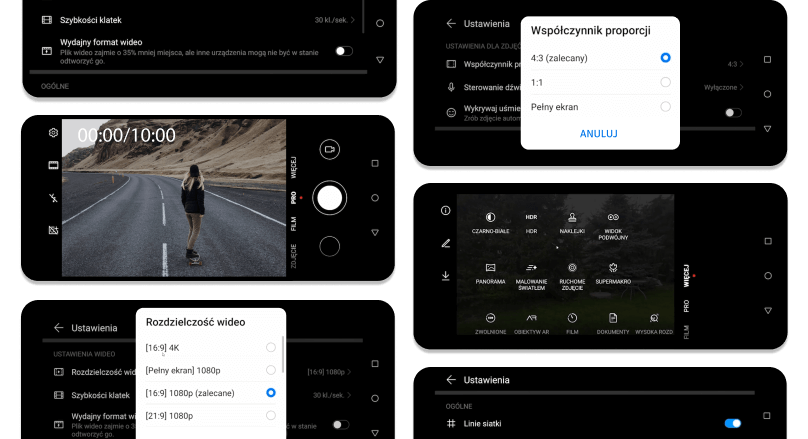This screenshot has height=439, width=808.
Task: Toggle Wydajny format switch behind Rozdzielczość wideo dialog
Action: click(x=341, y=425)
